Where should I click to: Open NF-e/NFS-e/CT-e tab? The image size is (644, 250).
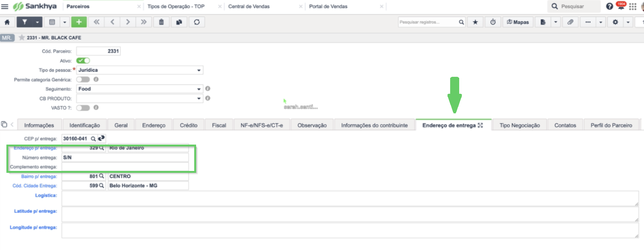pyautogui.click(x=262, y=125)
